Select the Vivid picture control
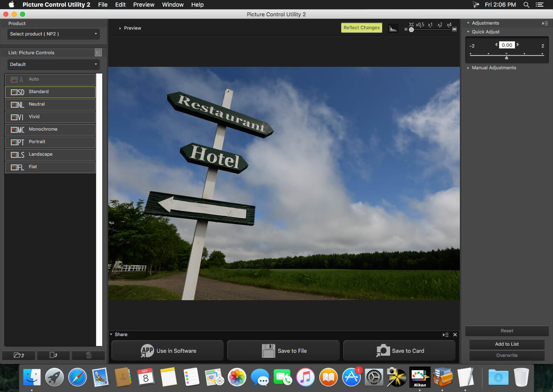Screen dimensions: 553x392 (x=51, y=117)
